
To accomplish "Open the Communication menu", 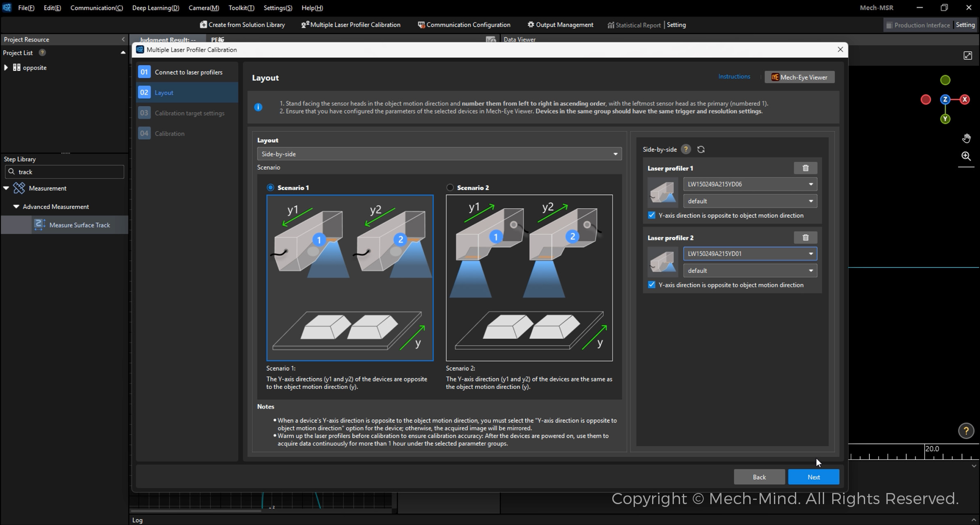I will (x=96, y=8).
